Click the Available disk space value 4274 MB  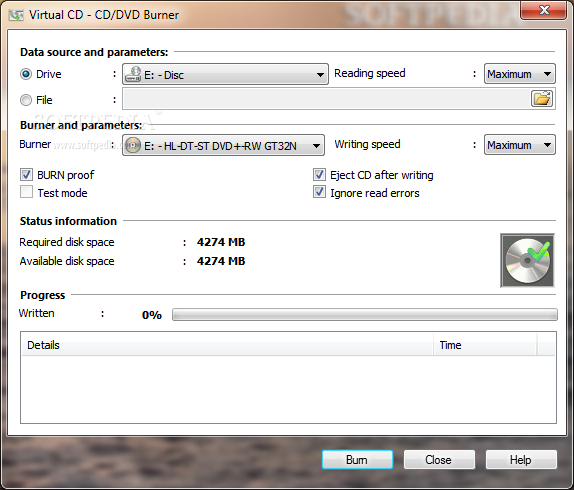[221, 261]
